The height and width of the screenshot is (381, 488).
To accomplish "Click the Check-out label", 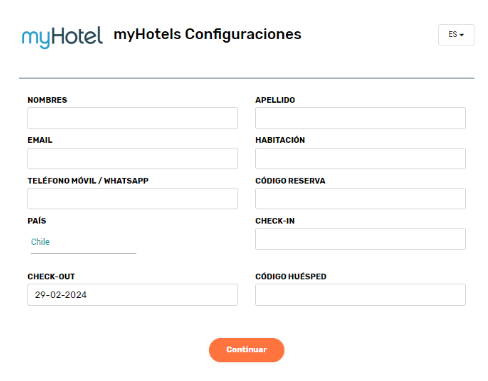I will click(51, 277).
